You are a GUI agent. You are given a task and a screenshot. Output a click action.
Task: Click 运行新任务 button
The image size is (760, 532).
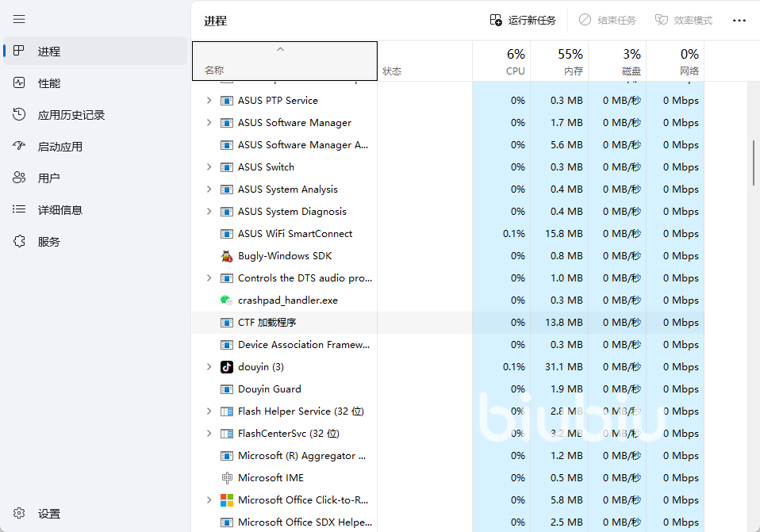[x=523, y=21]
